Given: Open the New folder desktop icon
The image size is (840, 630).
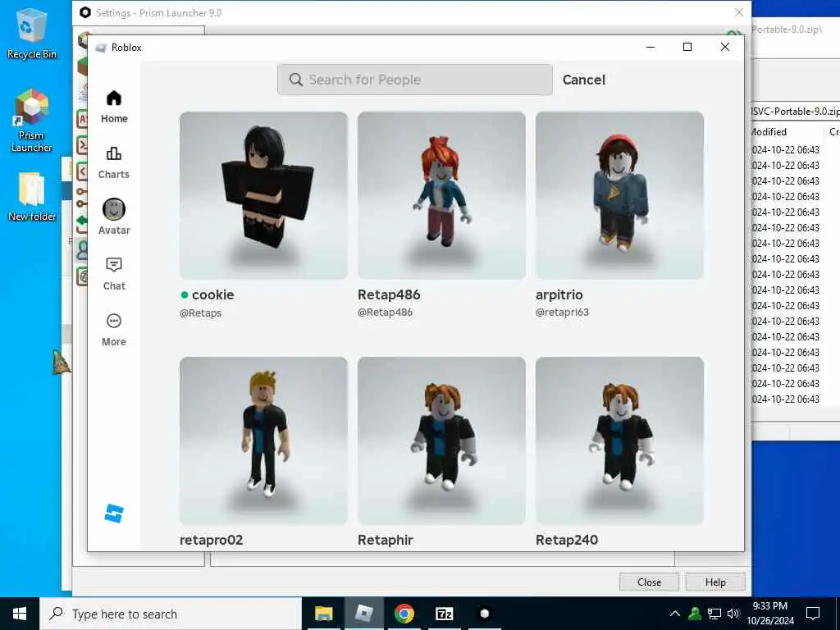Looking at the screenshot, I should (x=32, y=197).
